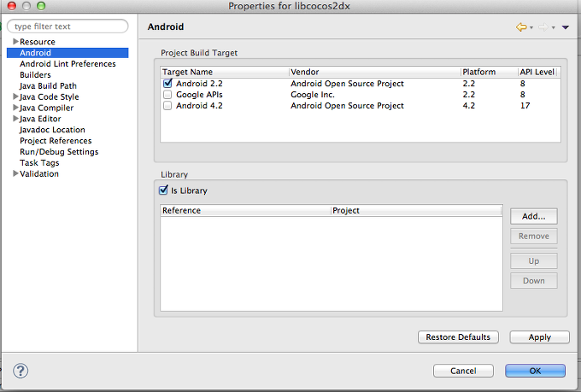
Task: Select the Java Compiler label
Action: (x=47, y=108)
